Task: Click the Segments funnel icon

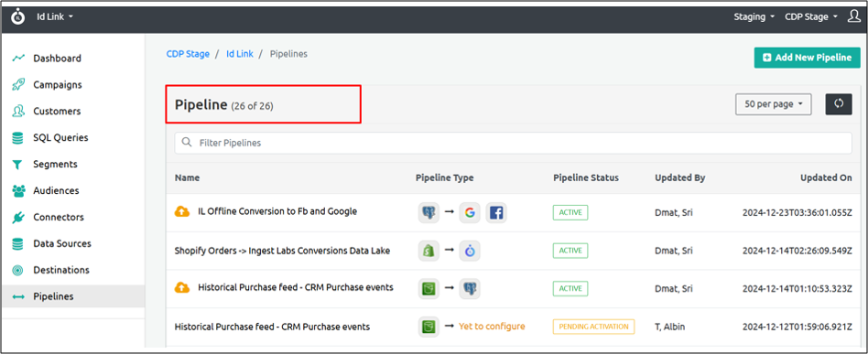Action: (x=18, y=165)
